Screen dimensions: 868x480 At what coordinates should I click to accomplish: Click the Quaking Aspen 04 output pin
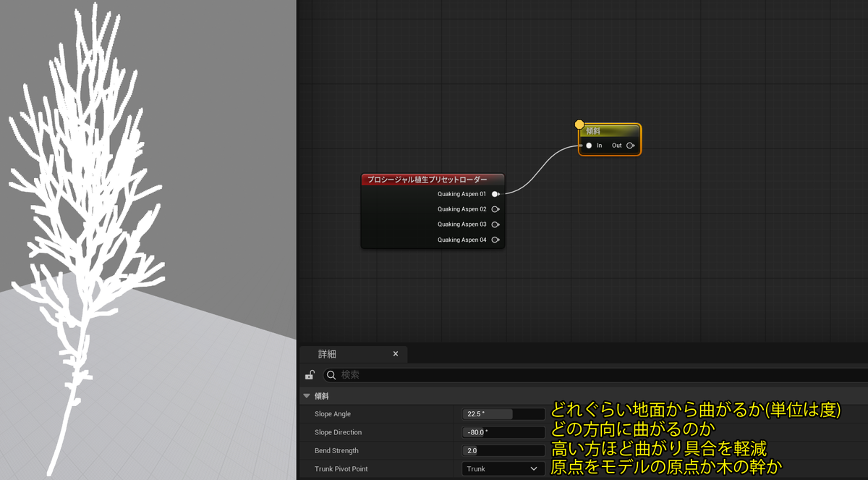(495, 240)
